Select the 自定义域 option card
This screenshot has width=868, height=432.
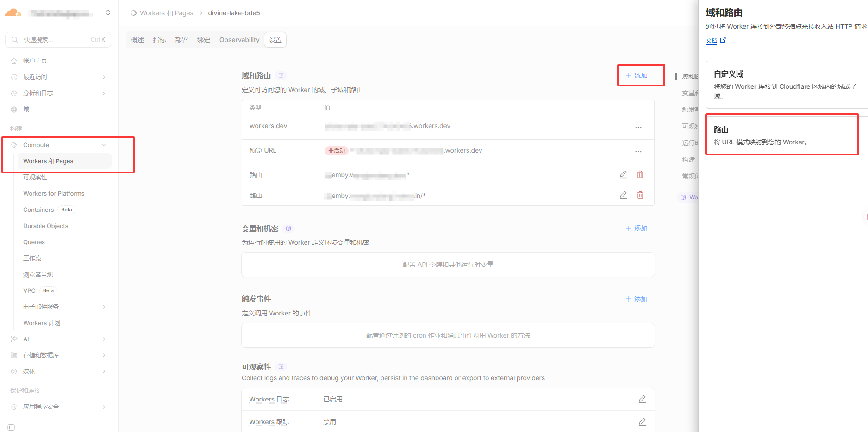(786, 85)
